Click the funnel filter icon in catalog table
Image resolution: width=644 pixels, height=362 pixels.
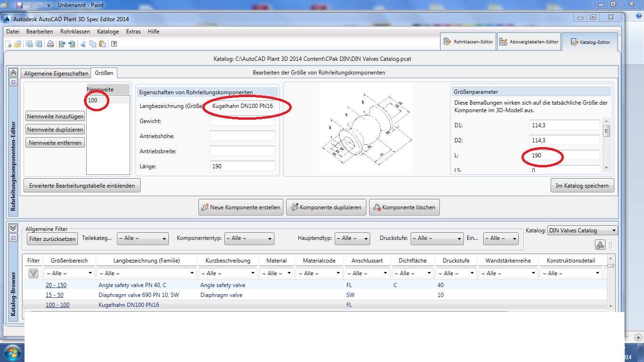click(x=33, y=273)
